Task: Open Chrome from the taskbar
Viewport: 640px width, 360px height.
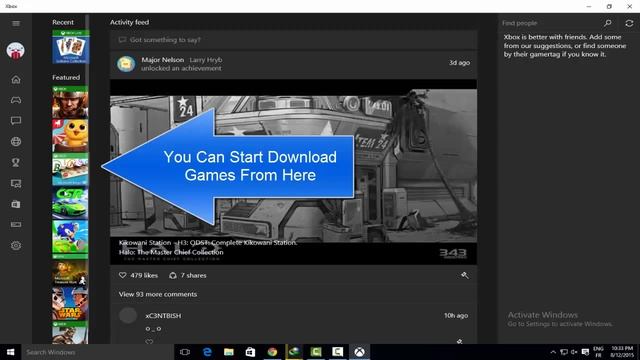Action: [272, 352]
